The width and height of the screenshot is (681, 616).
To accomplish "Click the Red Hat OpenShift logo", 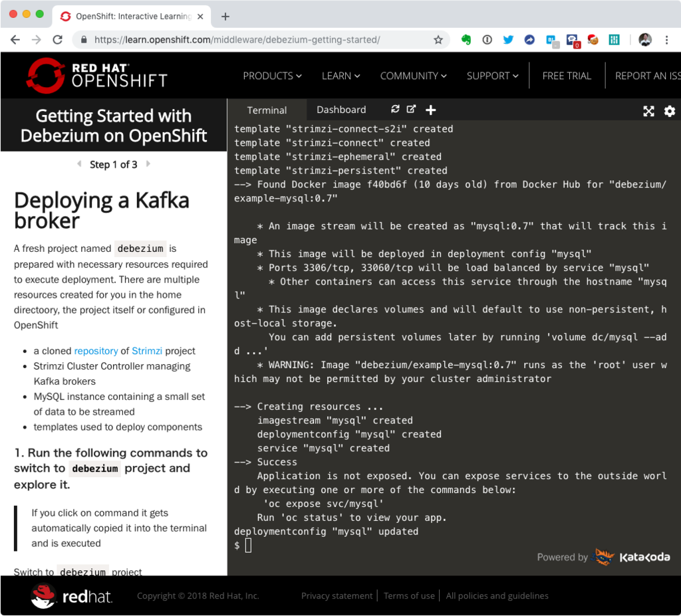I will coord(97,76).
